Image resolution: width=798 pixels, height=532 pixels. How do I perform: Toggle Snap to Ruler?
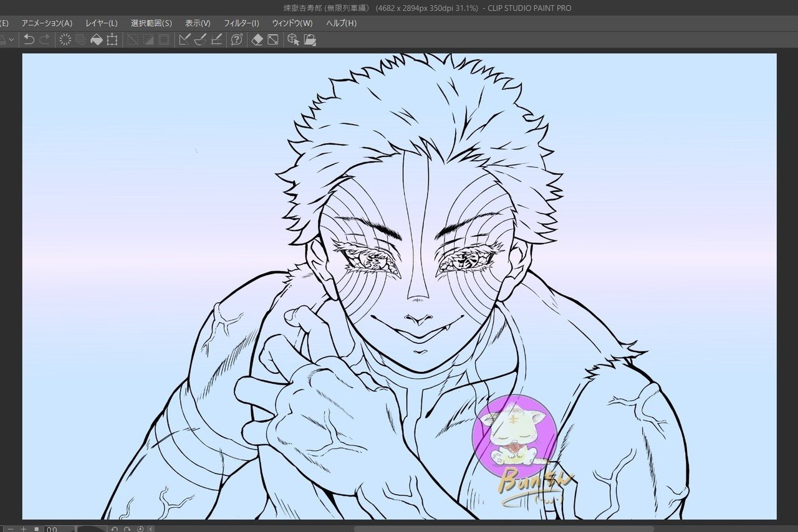point(185,40)
